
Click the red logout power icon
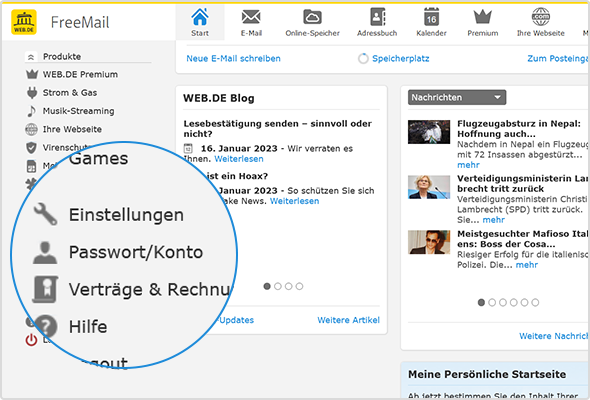click(31, 340)
